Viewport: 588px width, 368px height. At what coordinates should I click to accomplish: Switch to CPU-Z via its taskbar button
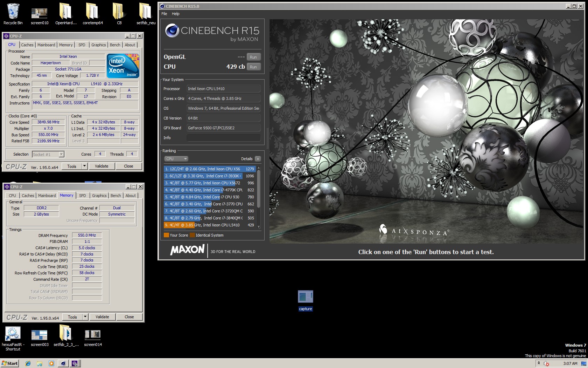pos(75,363)
